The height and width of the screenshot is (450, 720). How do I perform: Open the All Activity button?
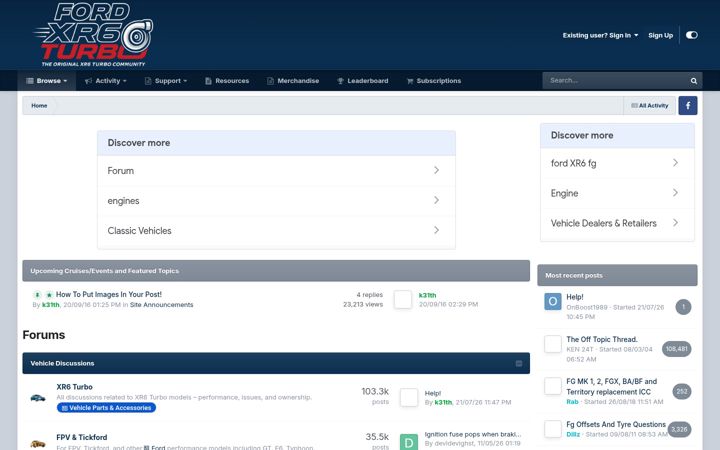pyautogui.click(x=649, y=106)
